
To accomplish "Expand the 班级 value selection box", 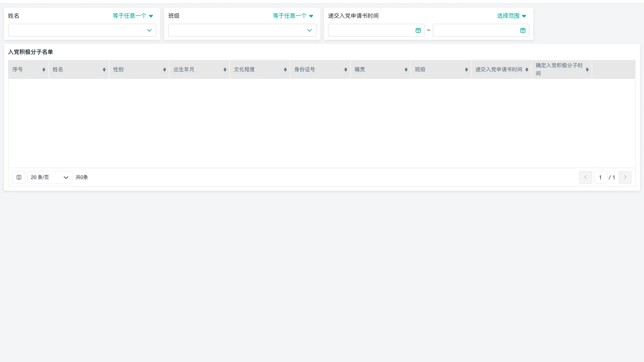I will tap(242, 30).
